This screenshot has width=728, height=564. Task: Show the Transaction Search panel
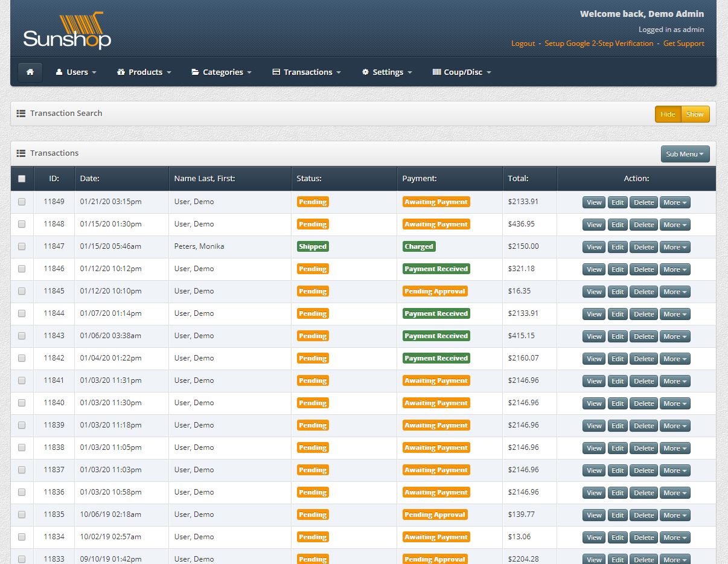click(695, 114)
